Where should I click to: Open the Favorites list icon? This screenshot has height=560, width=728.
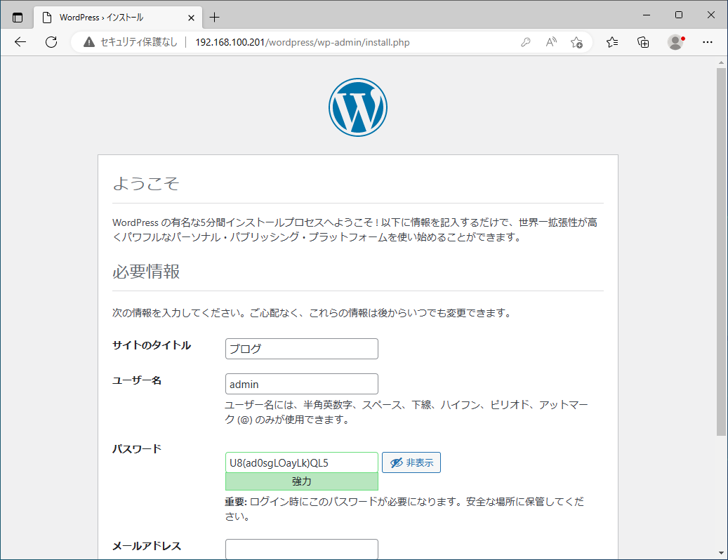(612, 42)
